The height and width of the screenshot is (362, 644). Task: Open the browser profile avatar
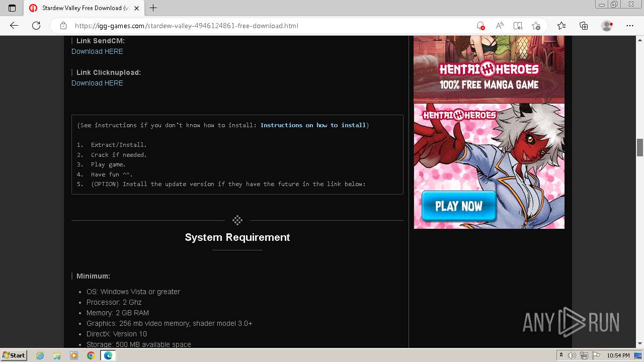point(607,26)
